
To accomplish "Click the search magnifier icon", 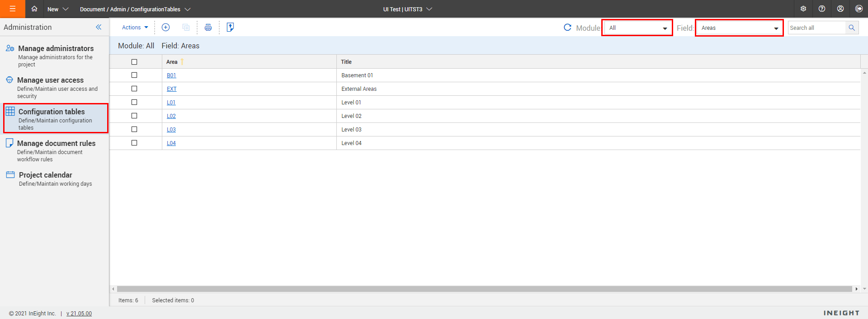I will pos(852,28).
